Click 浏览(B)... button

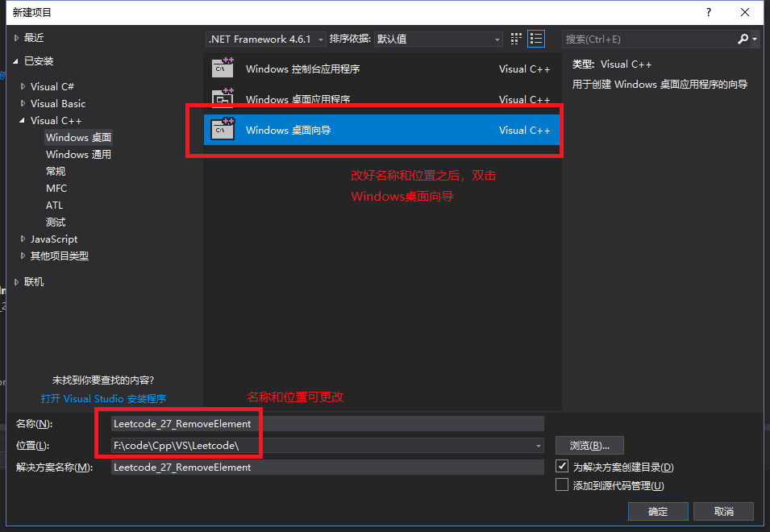589,446
